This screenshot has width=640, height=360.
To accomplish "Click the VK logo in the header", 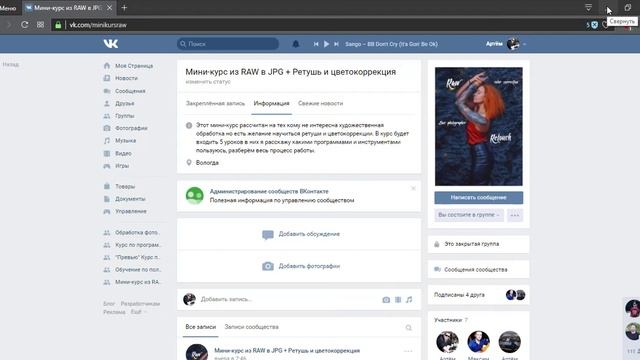I will click(x=111, y=44).
